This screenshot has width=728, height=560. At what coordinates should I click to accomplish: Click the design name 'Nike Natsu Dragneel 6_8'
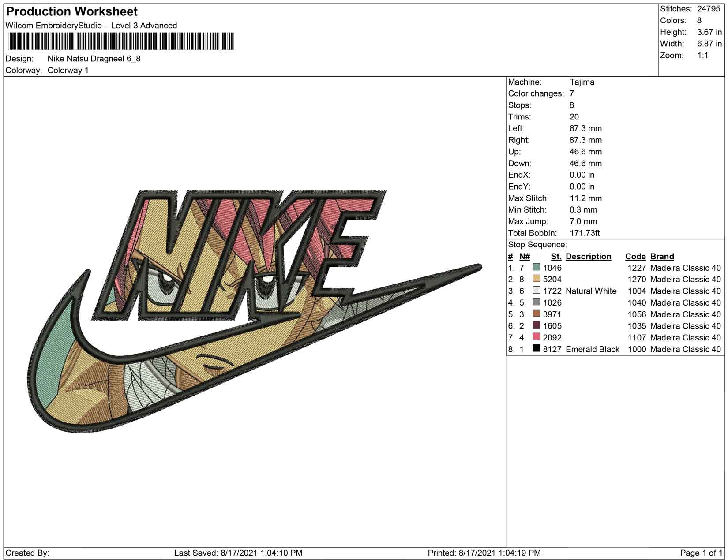(94, 59)
